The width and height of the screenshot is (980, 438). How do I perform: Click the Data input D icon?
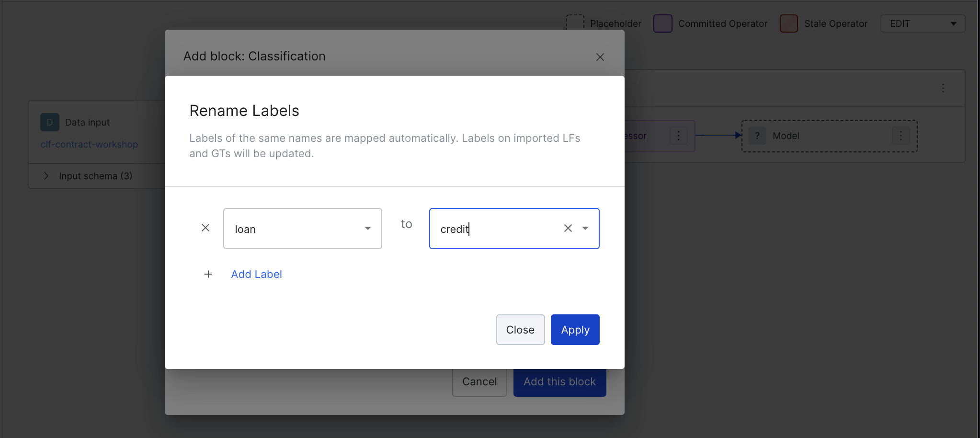click(50, 122)
